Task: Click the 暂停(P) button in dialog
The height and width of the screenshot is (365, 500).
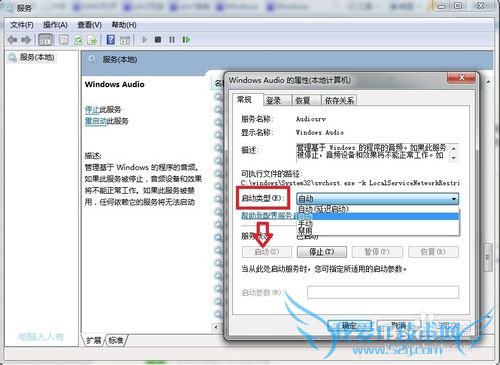Action: coord(377,252)
